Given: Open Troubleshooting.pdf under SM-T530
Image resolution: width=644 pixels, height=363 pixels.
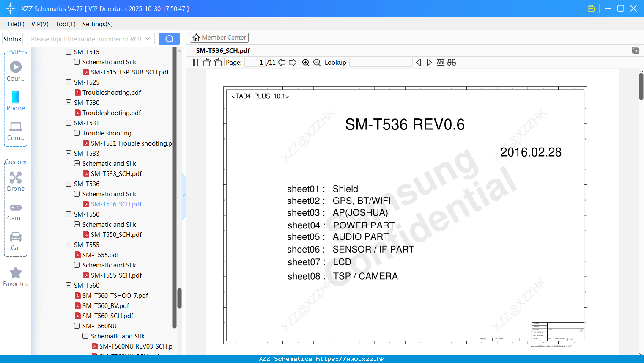Looking at the screenshot, I should click(x=108, y=113).
